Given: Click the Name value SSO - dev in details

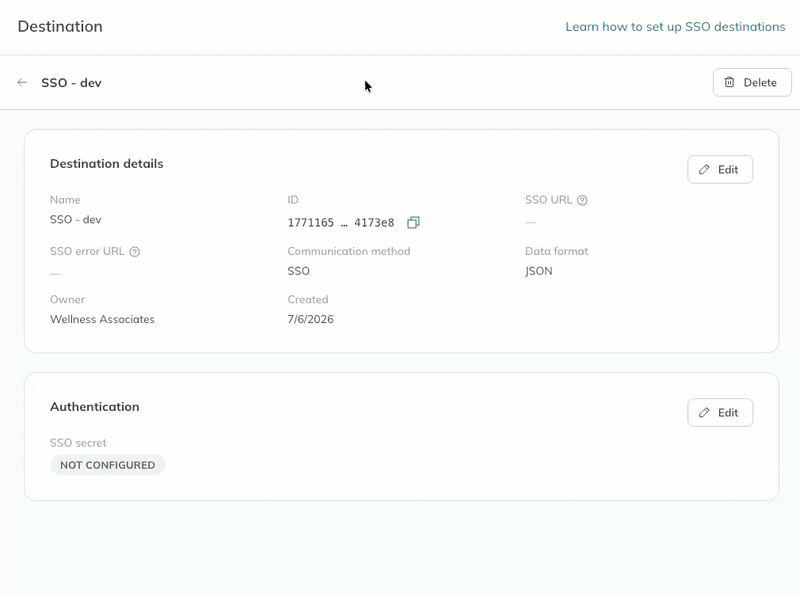Looking at the screenshot, I should [x=76, y=219].
